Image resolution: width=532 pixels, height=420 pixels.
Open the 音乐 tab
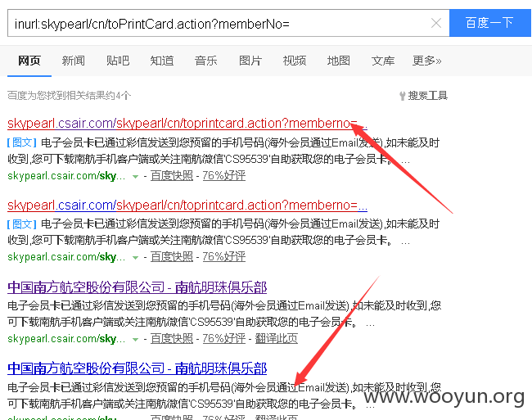click(206, 61)
